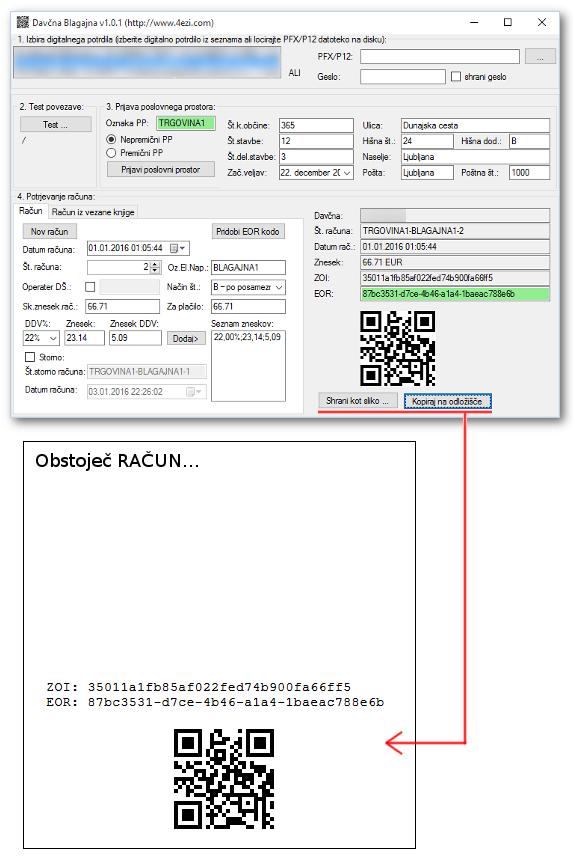Viewport: 575px width, 866px height.
Task: Click the 'Št.k.občine' field with 365
Action: 316,125
